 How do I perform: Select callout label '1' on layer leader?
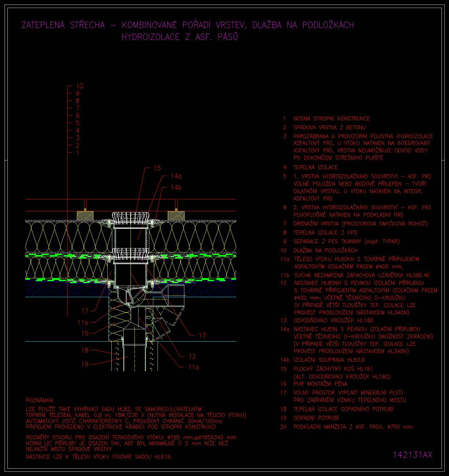77,152
